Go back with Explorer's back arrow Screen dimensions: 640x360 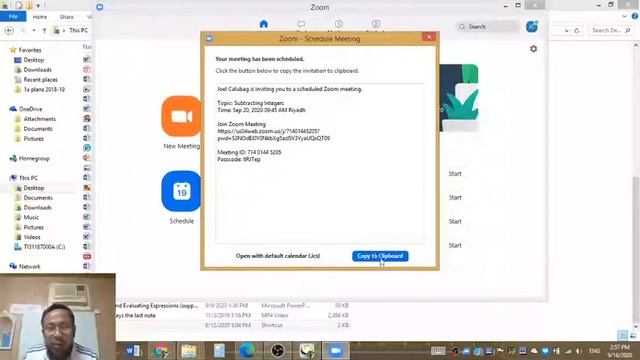point(9,31)
